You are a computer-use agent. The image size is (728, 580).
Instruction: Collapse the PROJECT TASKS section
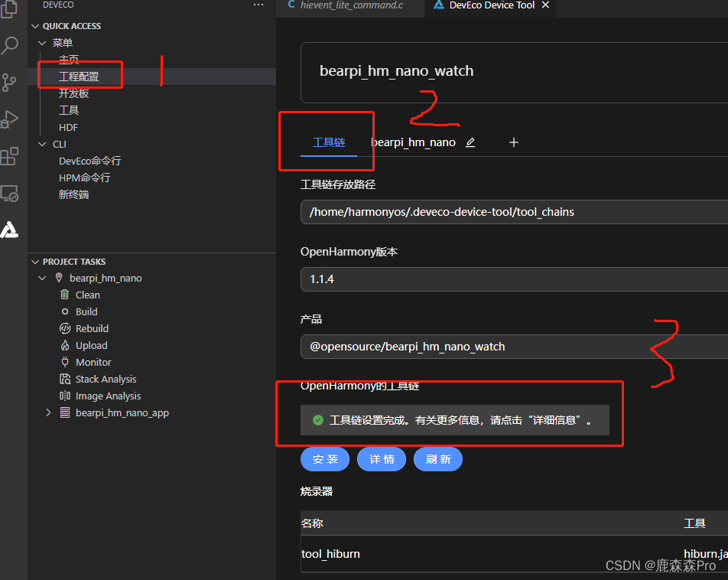(x=35, y=262)
